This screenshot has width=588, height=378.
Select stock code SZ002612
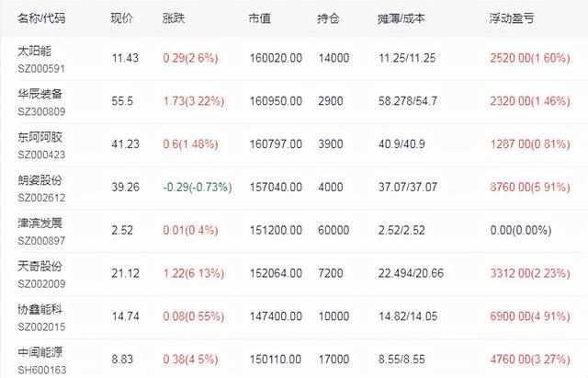pyautogui.click(x=41, y=198)
